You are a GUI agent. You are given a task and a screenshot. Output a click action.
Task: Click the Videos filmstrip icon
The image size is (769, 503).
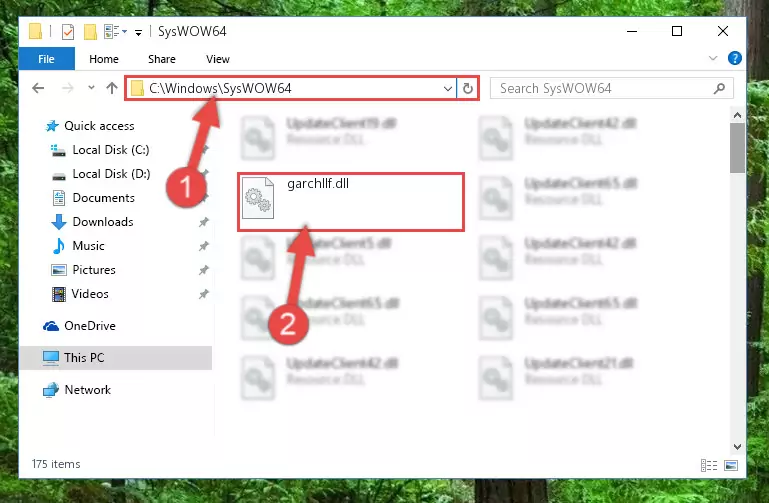[59, 294]
